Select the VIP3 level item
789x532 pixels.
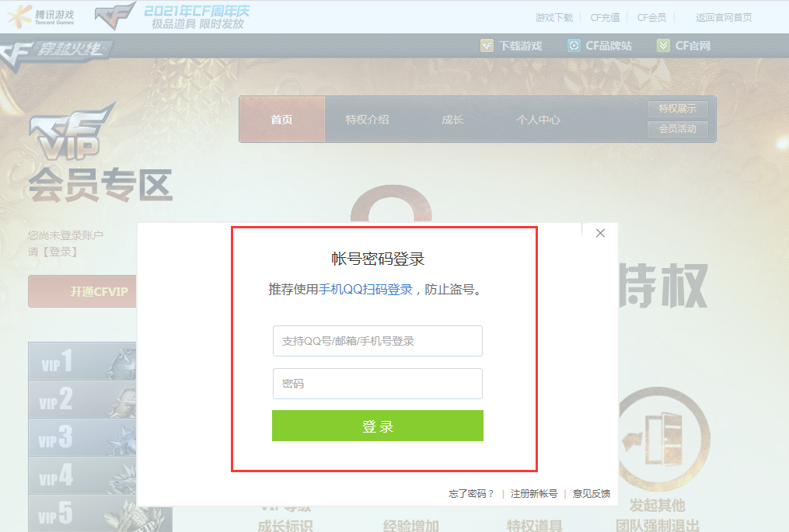pos(82,437)
